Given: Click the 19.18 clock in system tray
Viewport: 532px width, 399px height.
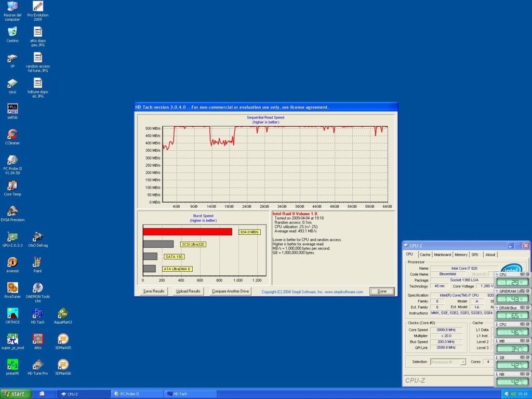Looking at the screenshot, I should coord(523,394).
